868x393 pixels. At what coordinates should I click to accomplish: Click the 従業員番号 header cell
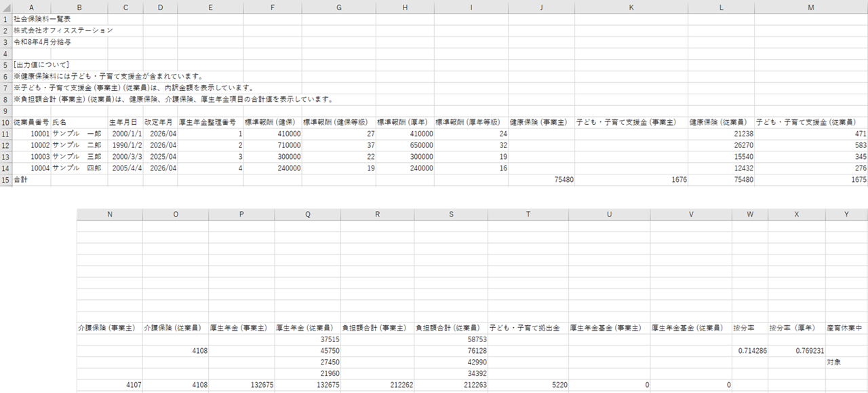31,122
